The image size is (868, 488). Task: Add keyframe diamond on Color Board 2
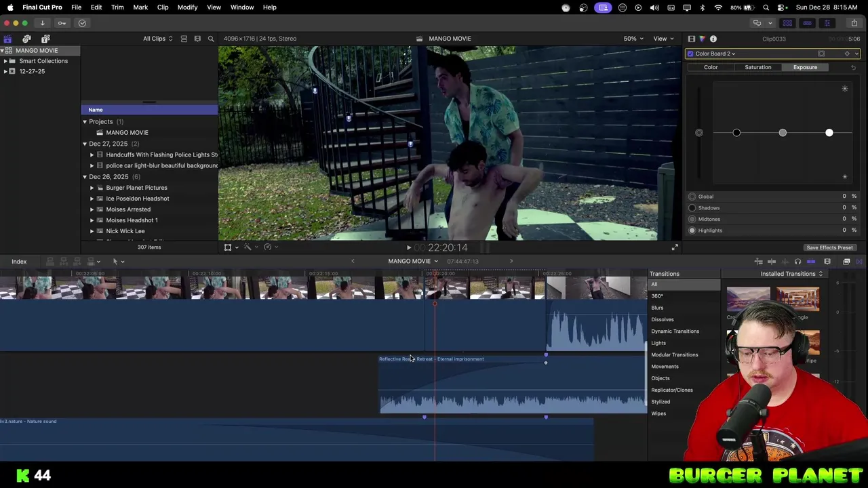847,54
